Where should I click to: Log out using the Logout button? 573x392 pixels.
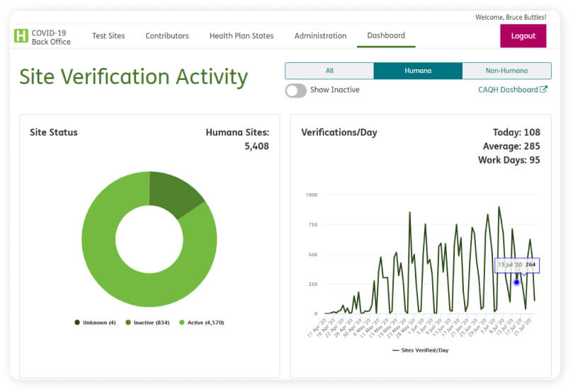click(523, 36)
